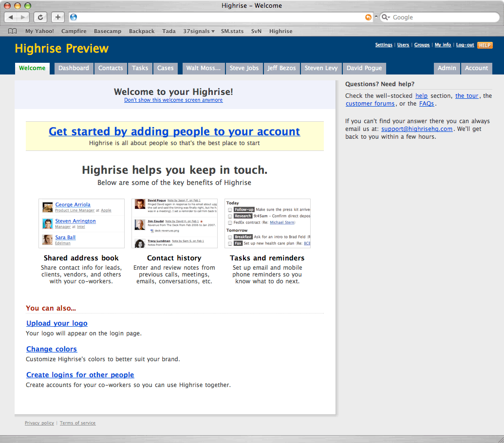Click the Google search magnifier icon
The height and width of the screenshot is (443, 504).
pos(384,18)
